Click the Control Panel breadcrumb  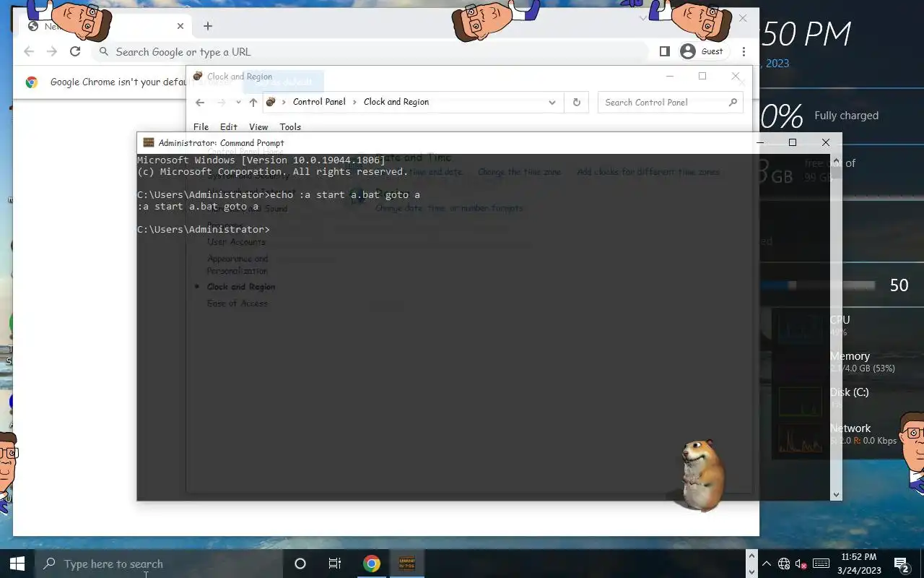coord(319,102)
